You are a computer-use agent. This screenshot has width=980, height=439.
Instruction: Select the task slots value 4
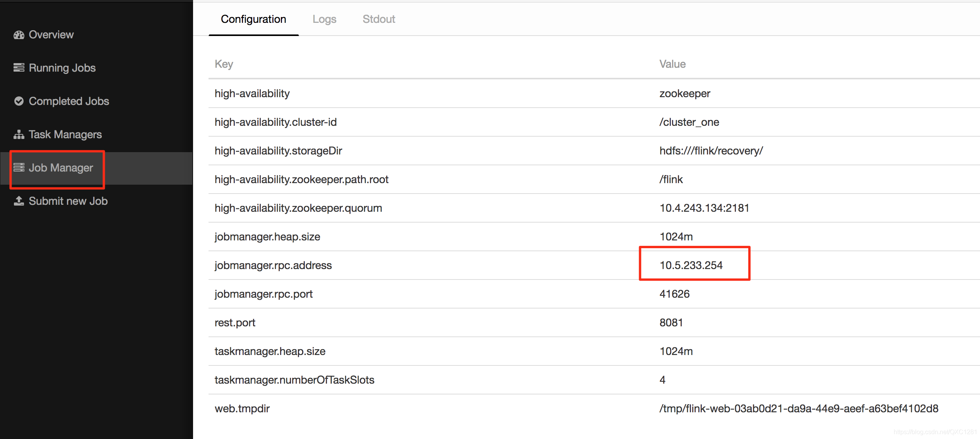[662, 380]
